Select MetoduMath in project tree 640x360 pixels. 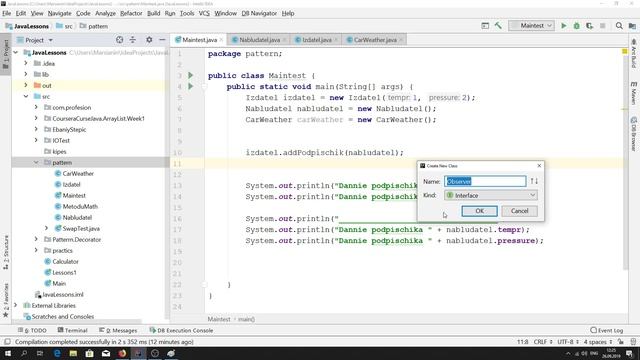click(80, 207)
